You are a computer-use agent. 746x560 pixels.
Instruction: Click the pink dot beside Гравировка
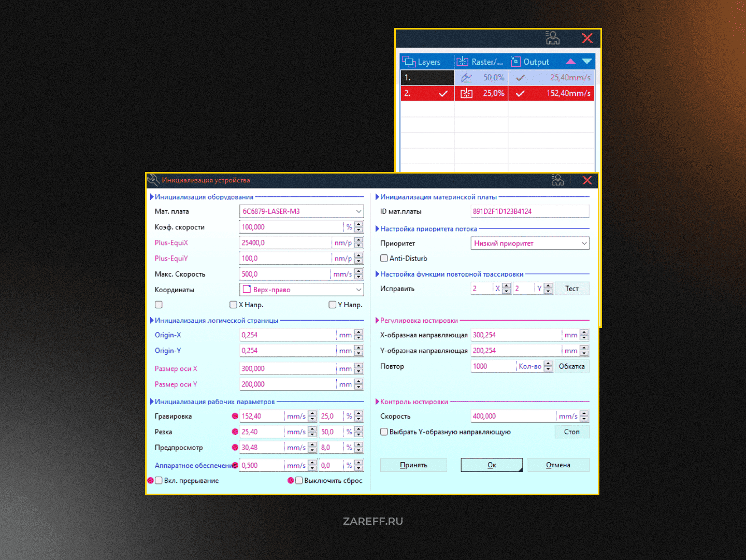pos(235,416)
